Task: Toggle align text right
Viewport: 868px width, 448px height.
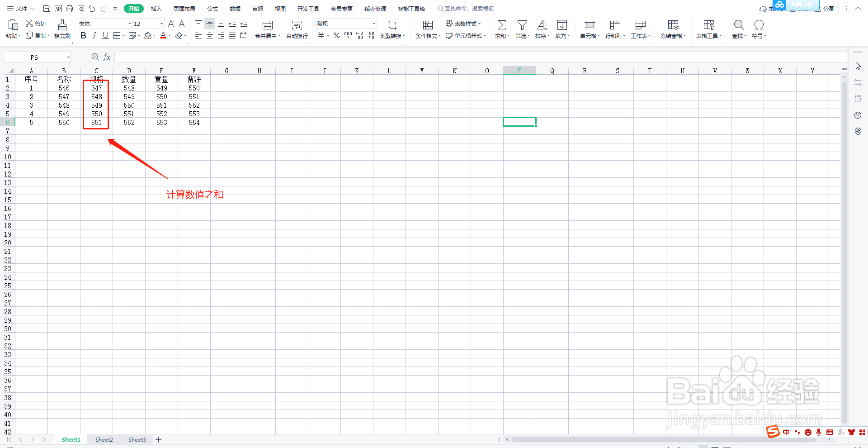Action: (221, 35)
